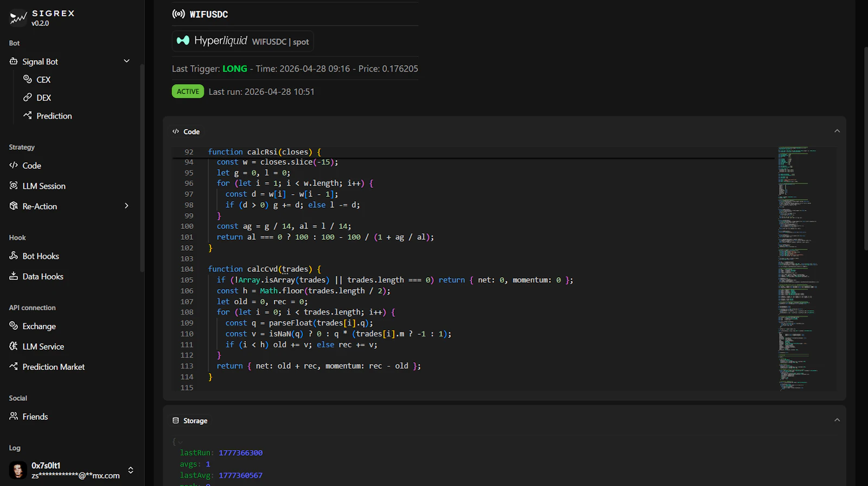This screenshot has height=486, width=868.
Task: Click the username 0x7s0lt1
Action: pos(46,465)
